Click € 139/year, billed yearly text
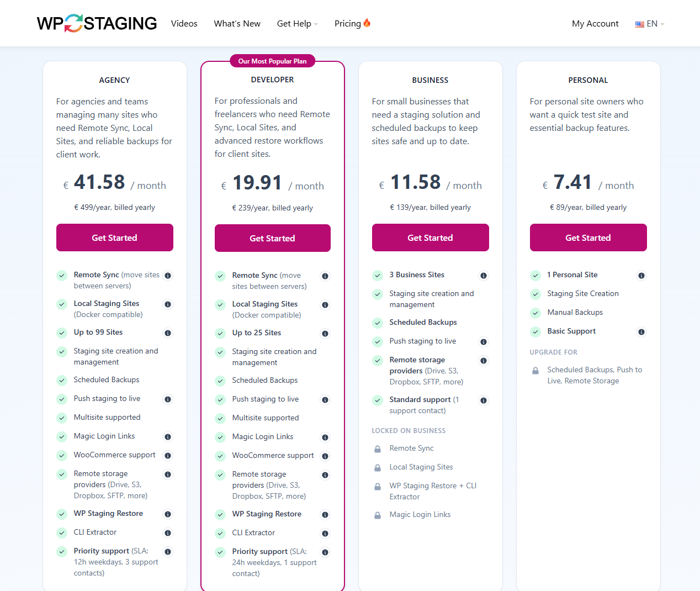The width and height of the screenshot is (700, 591). 431,208
